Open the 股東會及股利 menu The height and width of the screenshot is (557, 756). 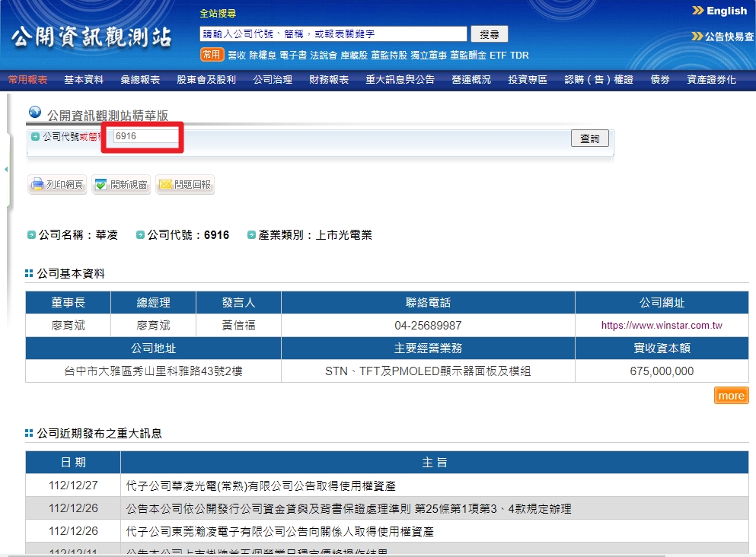tap(206, 79)
